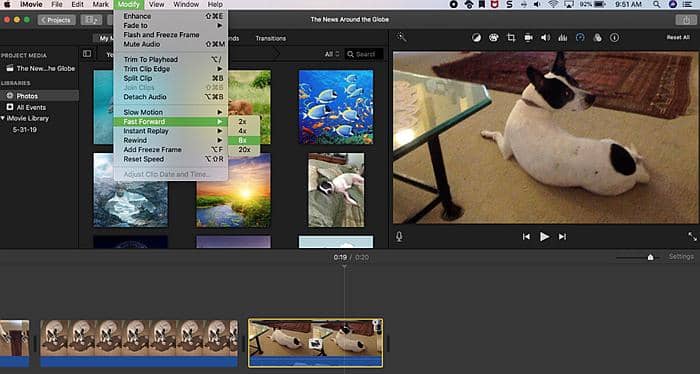
Task: Open the File menu
Action: pos(57,4)
